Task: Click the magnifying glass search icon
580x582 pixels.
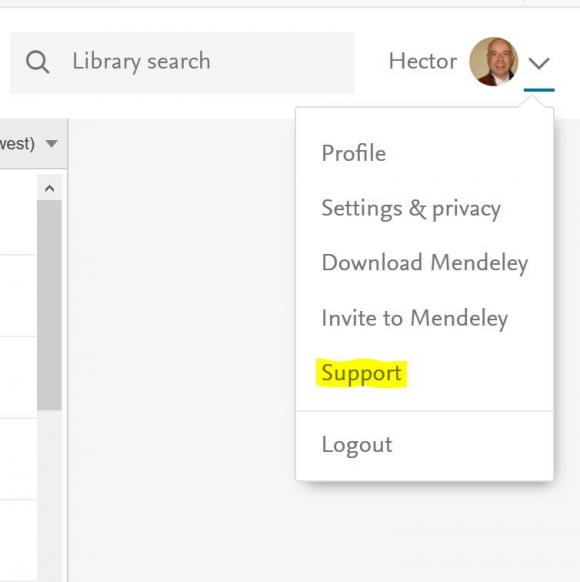Action: click(37, 62)
